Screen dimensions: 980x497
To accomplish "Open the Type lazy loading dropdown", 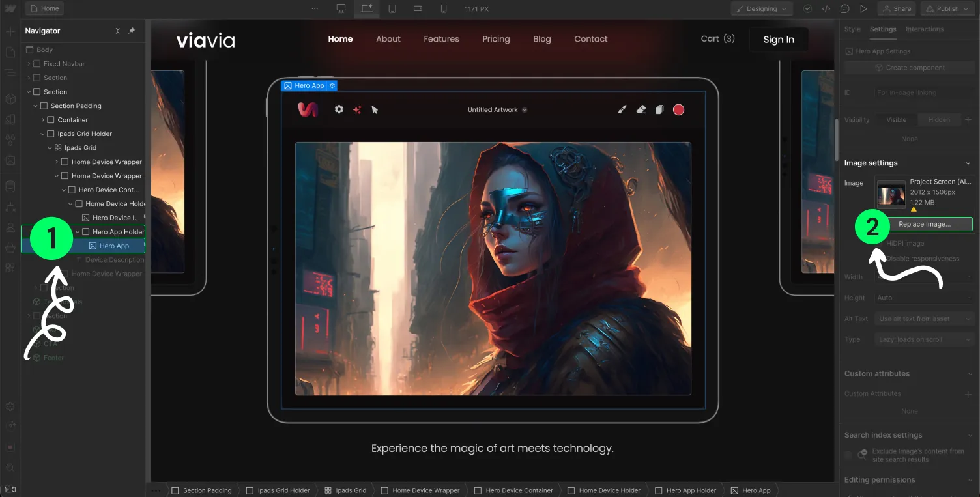I will point(925,339).
